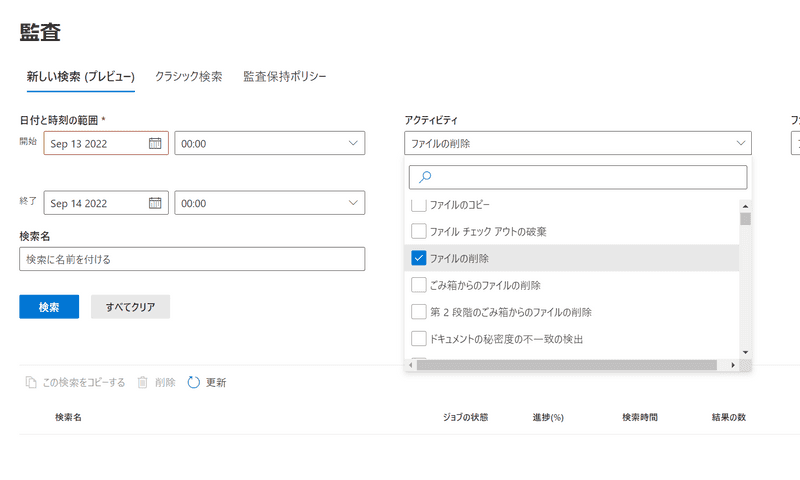Open the end date calendar picker icon

pyautogui.click(x=155, y=203)
